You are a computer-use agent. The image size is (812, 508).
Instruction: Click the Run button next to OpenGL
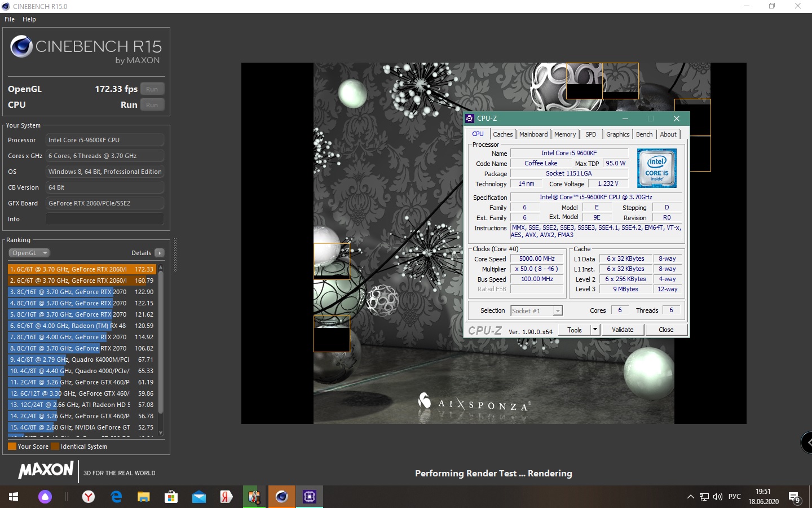(152, 89)
